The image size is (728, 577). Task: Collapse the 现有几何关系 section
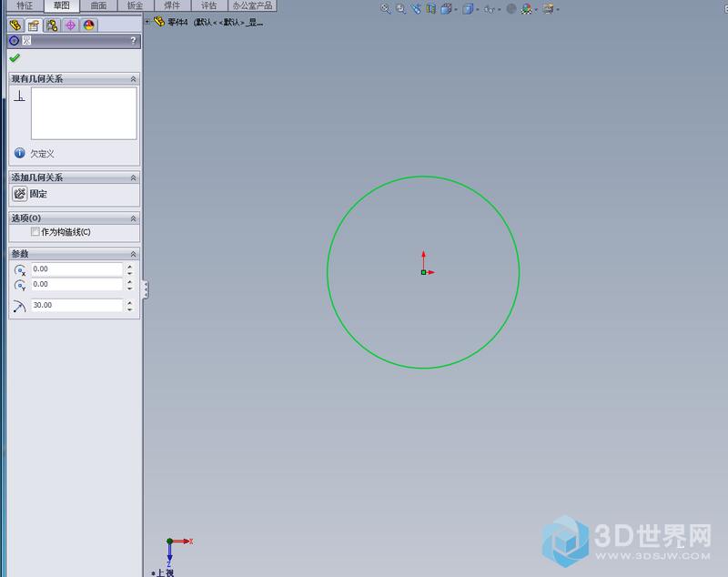pyautogui.click(x=134, y=79)
